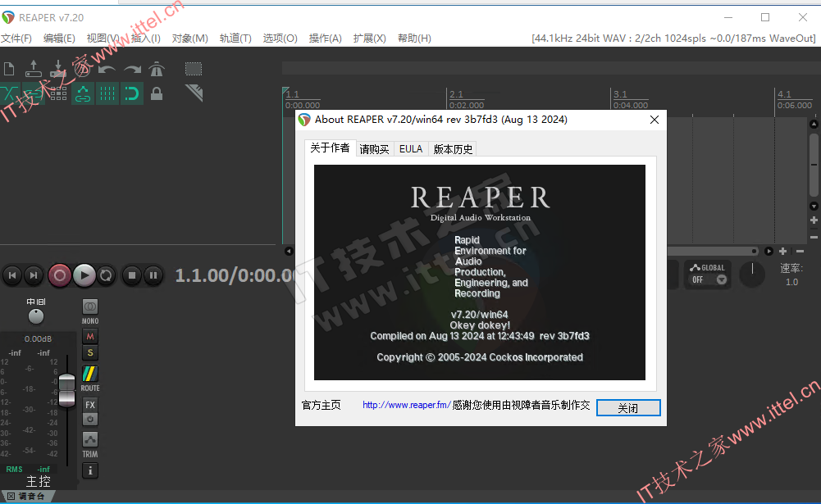
Task: Open the master track FX chain
Action: point(90,405)
